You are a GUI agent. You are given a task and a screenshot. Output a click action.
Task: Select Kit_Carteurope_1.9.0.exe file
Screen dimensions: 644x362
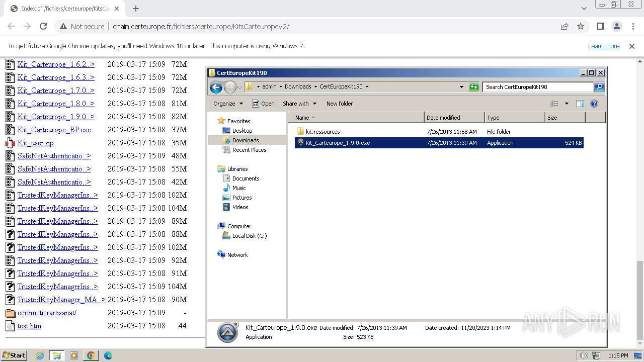click(439, 143)
